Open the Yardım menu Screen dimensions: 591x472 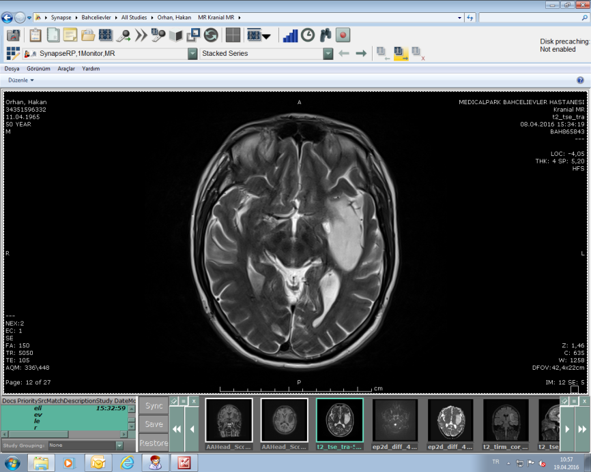click(x=91, y=69)
